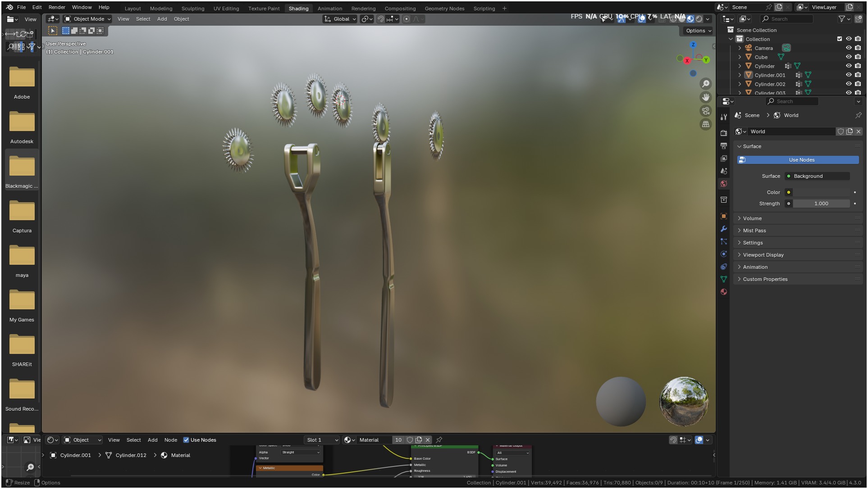Toggle the Use Nodes checkbox in node editor
This screenshot has height=489, width=868.
click(x=186, y=440)
